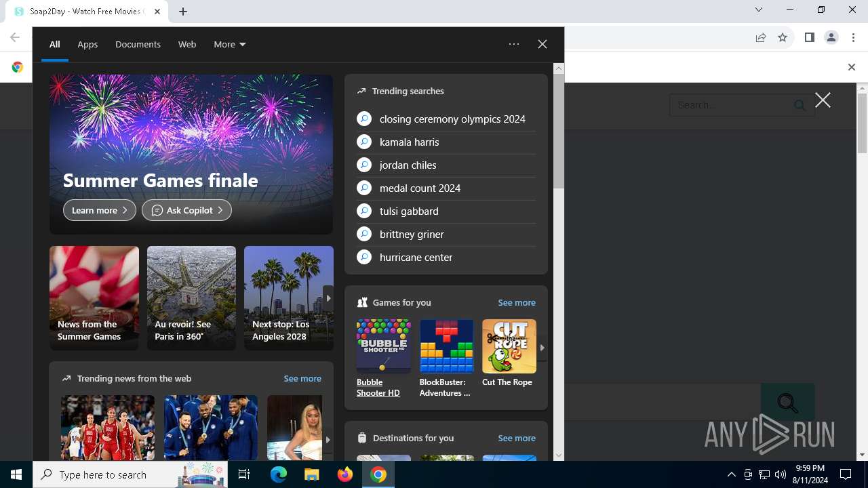Image resolution: width=868 pixels, height=488 pixels.
Task: Click the large magnifier search button on page
Action: (x=788, y=403)
